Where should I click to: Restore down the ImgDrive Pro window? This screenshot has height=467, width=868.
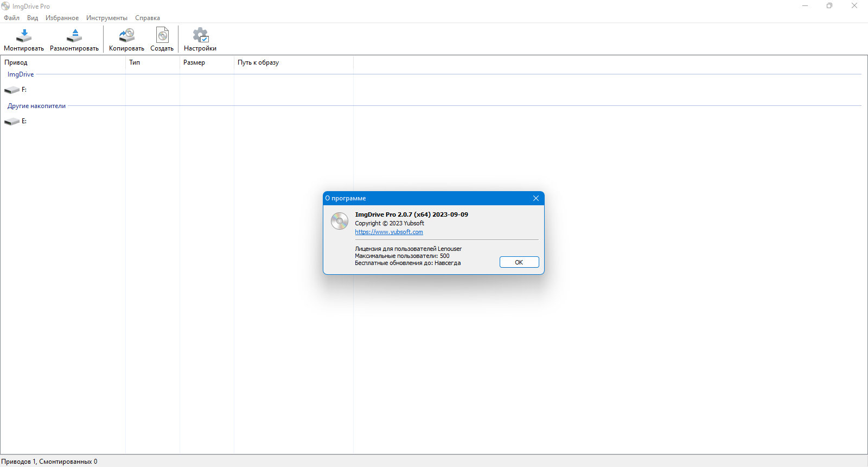[x=829, y=6]
